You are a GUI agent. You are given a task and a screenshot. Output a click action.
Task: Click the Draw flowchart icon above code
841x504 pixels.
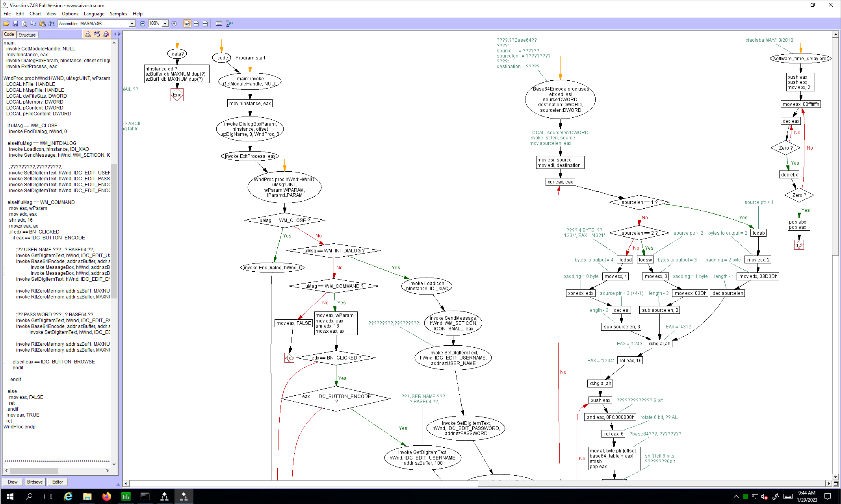pos(88,34)
